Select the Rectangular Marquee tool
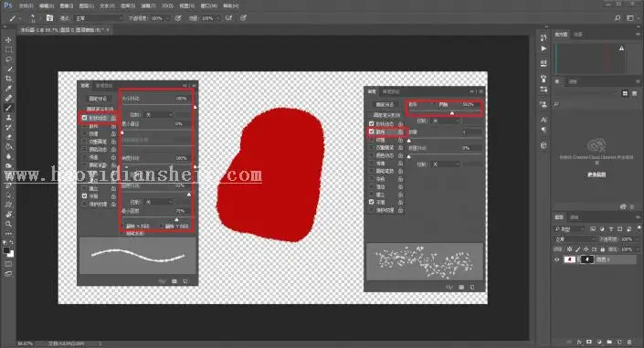The width and height of the screenshot is (644, 348). tap(8, 49)
